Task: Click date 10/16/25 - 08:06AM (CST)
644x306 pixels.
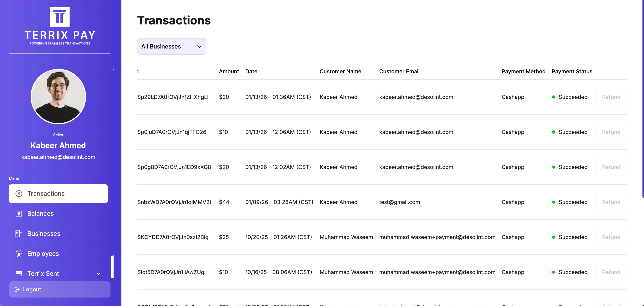Action: 279,272
